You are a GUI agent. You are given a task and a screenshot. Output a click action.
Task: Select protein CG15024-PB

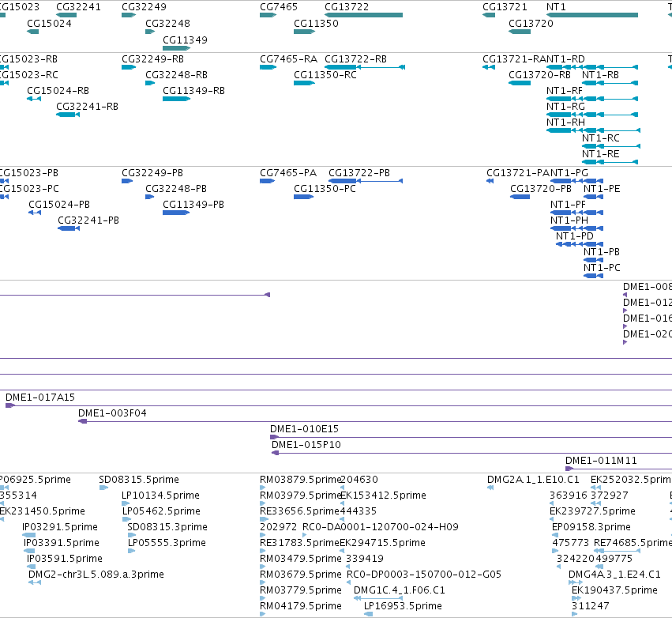click(x=35, y=213)
